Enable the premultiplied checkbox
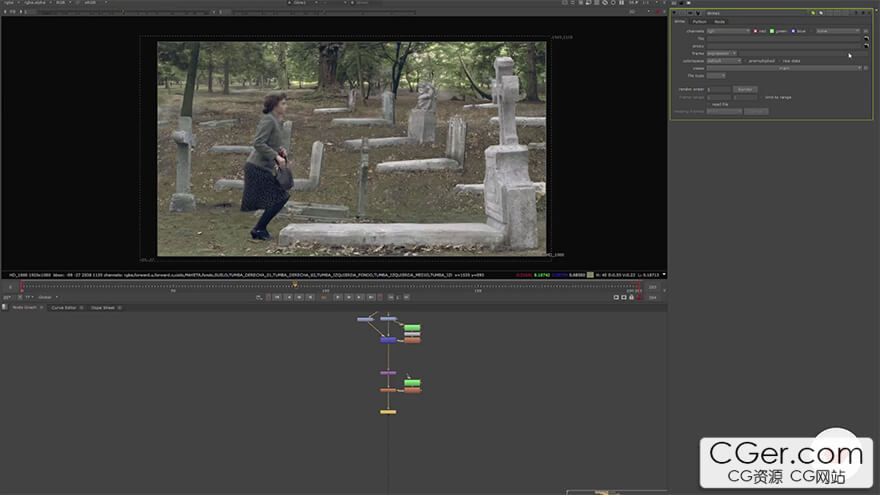Viewport: 880px width, 495px height. coord(745,61)
